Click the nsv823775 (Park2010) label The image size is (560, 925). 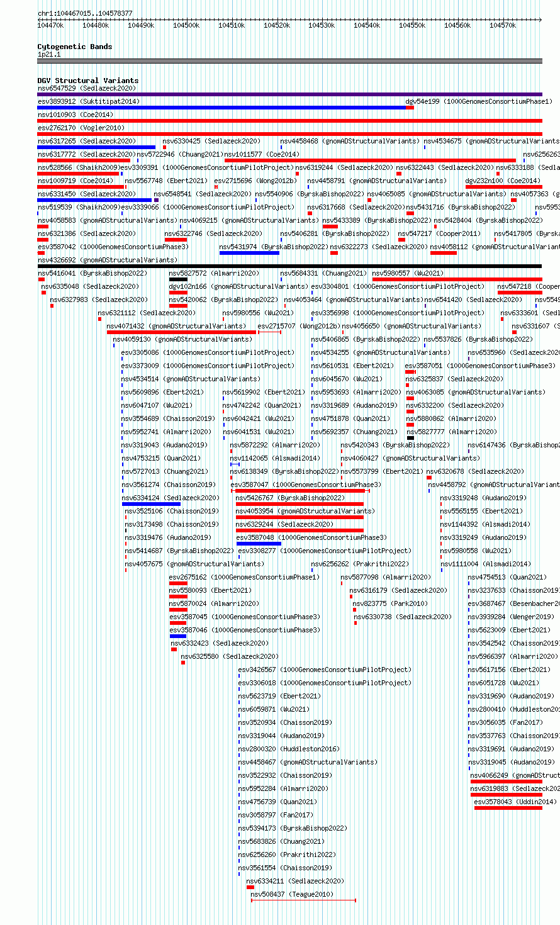[389, 604]
